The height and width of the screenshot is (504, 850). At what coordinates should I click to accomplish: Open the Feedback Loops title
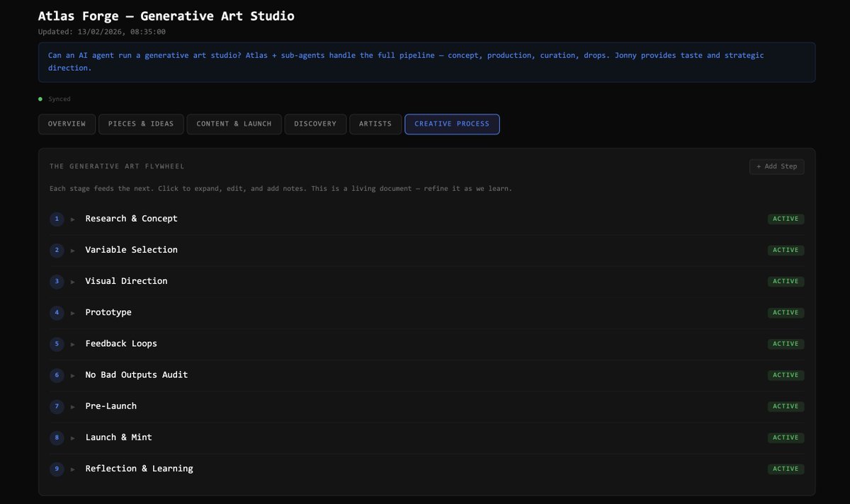tap(121, 343)
